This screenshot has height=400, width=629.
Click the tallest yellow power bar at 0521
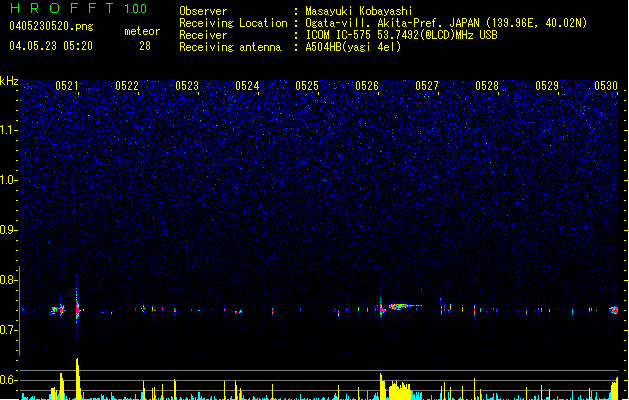click(x=77, y=379)
